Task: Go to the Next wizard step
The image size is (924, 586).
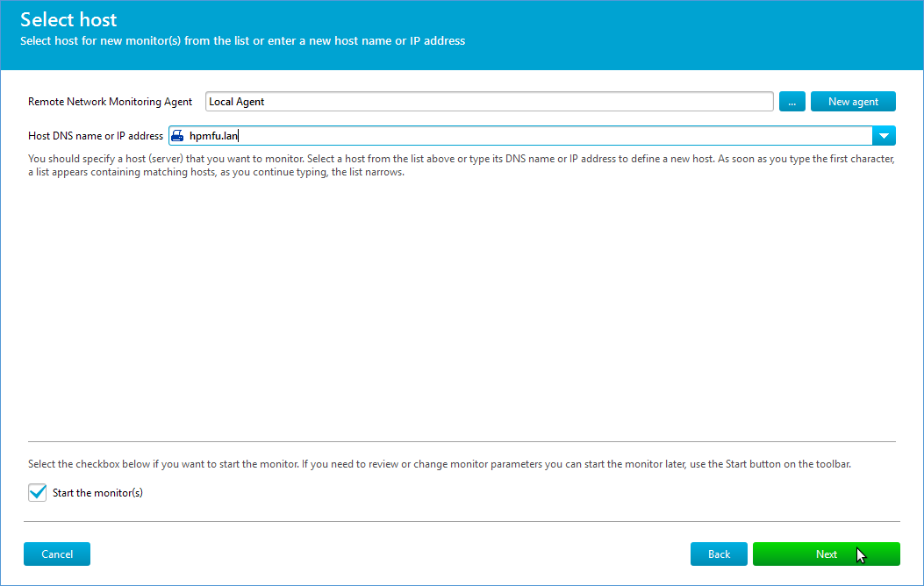Action: [x=827, y=554]
